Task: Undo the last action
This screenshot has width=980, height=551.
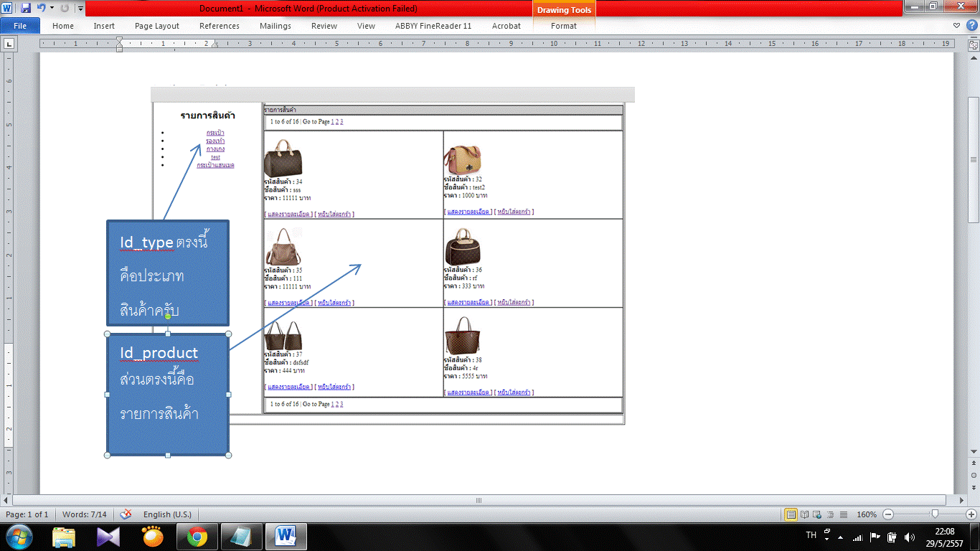Action: [x=42, y=9]
